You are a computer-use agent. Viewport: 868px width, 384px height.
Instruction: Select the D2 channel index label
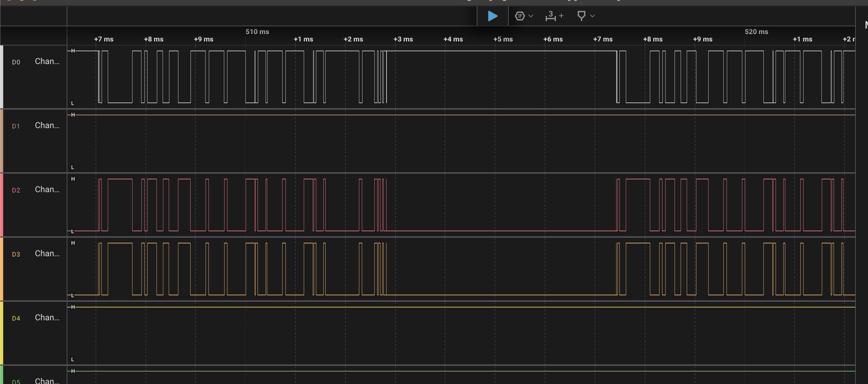[16, 190]
